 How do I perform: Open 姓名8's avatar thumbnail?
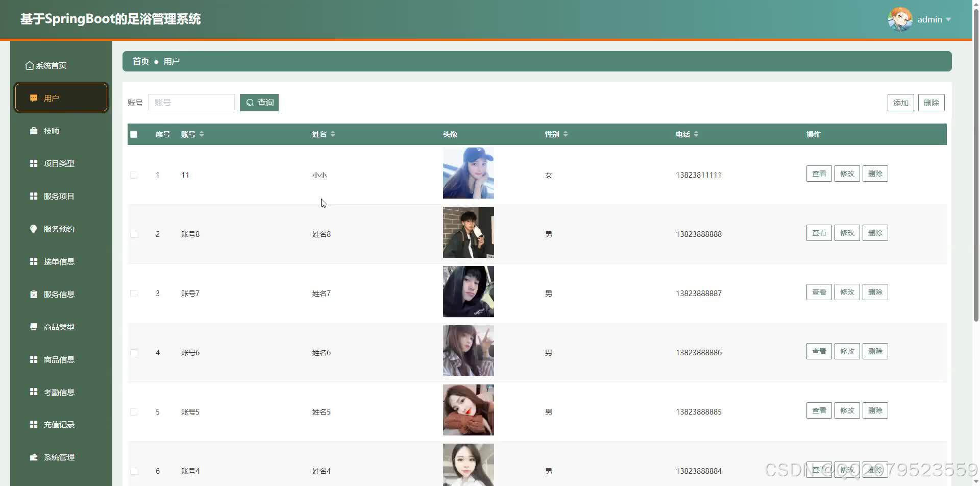click(469, 232)
